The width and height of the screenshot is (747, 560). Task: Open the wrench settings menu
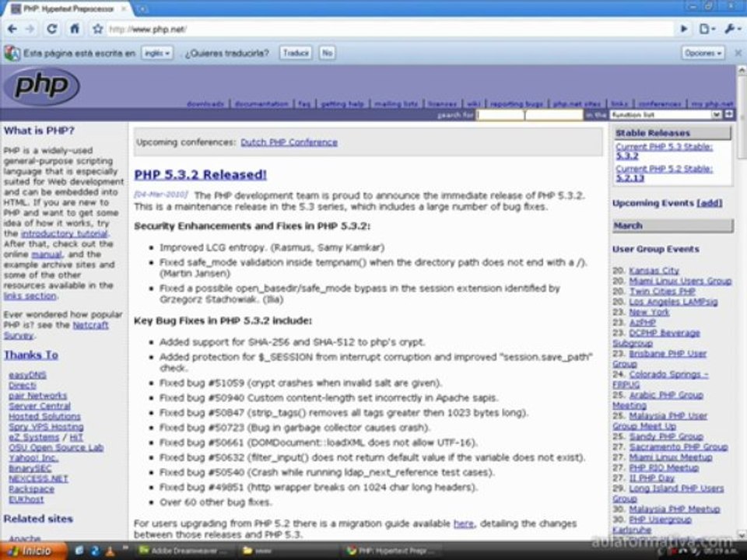coord(732,29)
